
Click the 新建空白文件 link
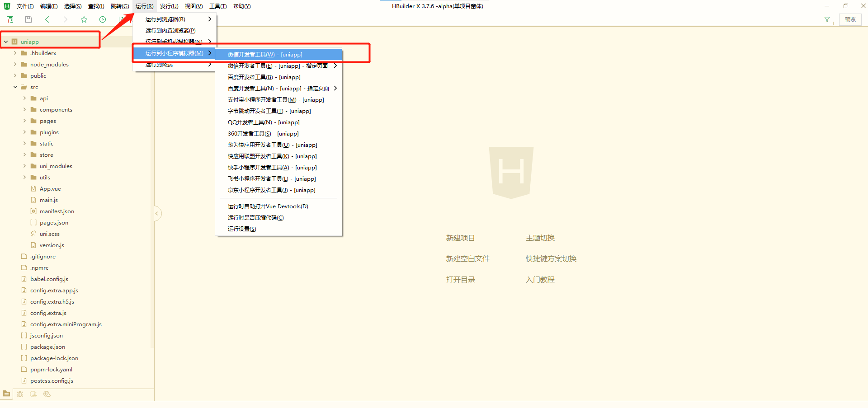[467, 259]
